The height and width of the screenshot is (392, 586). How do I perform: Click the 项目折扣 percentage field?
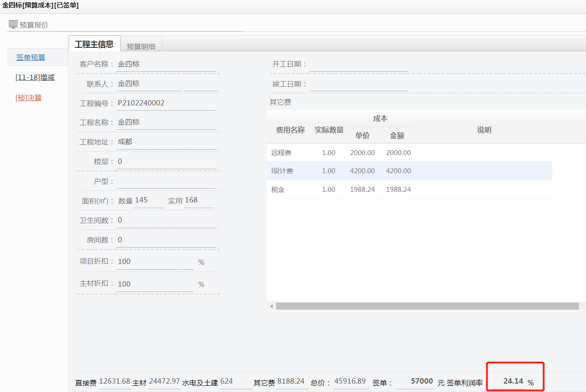155,262
